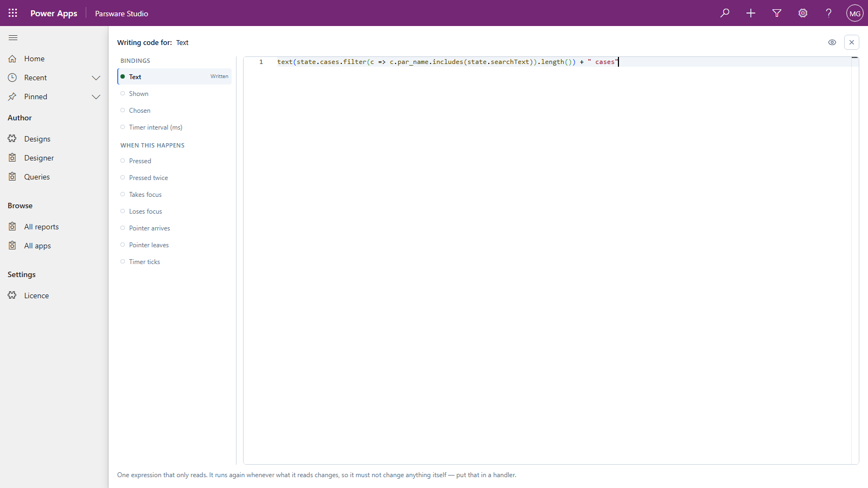The image size is (868, 488).
Task: Open the settings gear in header
Action: [x=803, y=13]
